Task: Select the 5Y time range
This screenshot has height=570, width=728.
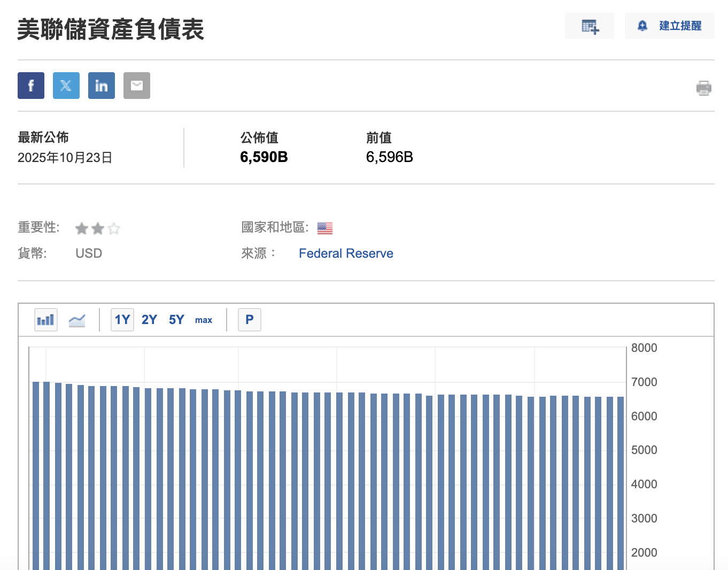Action: pos(176,320)
